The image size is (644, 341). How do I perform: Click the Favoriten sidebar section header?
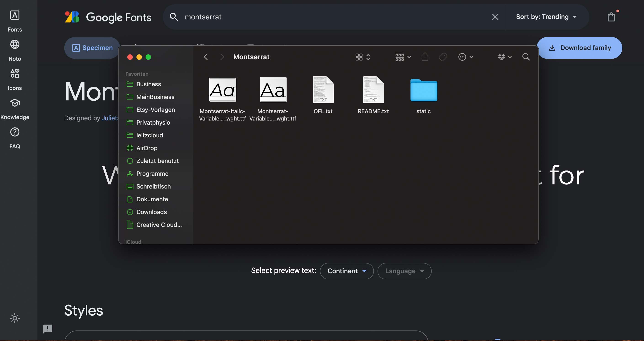coord(137,74)
